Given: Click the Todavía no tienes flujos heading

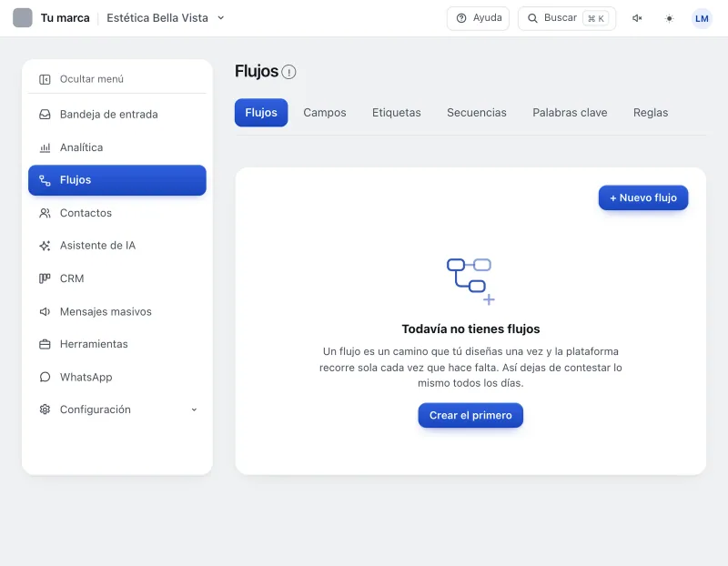Looking at the screenshot, I should [470, 329].
